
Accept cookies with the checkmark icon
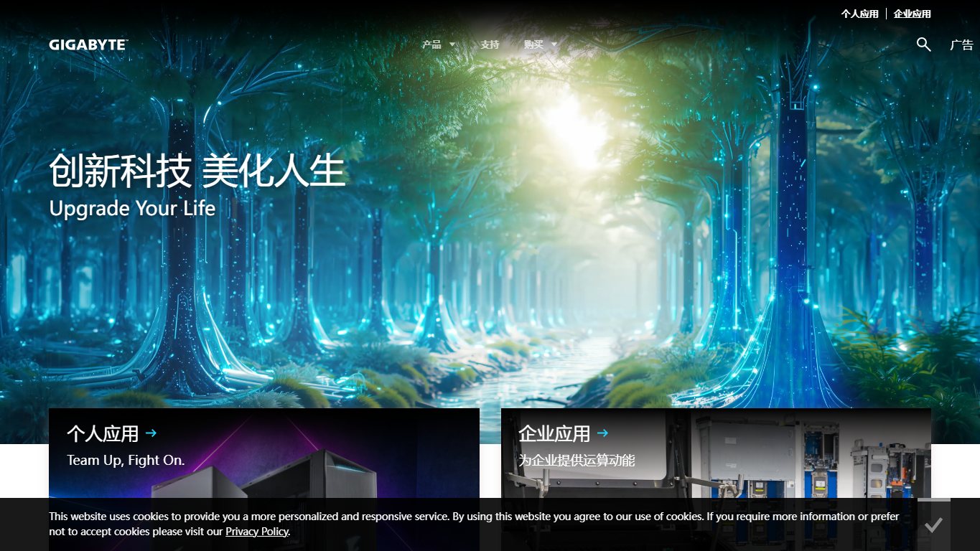(933, 525)
